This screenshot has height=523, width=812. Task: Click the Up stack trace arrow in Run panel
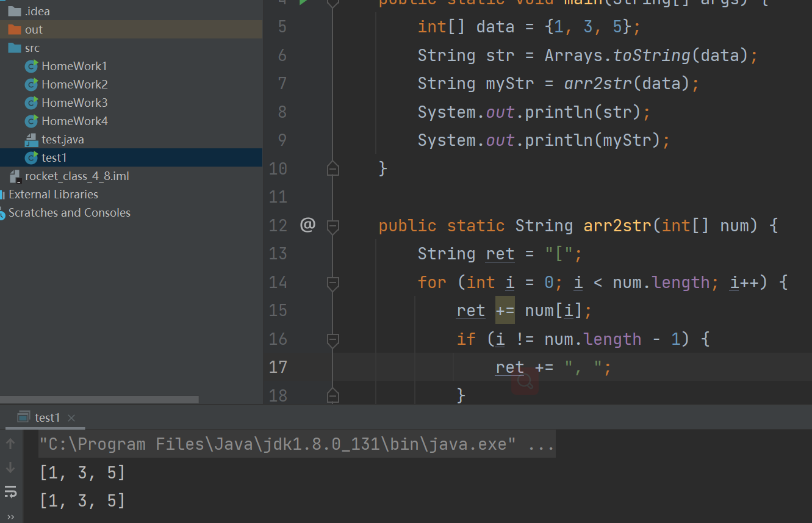point(10,444)
